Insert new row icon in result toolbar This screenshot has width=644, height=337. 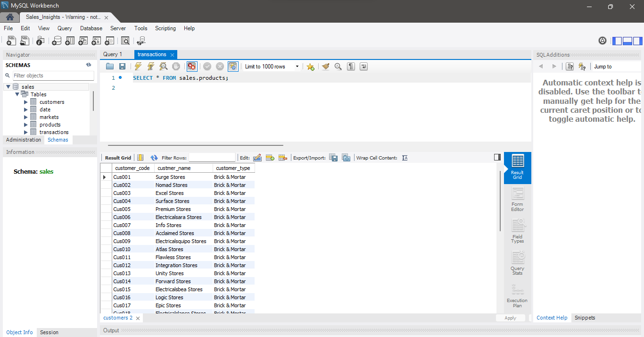270,158
